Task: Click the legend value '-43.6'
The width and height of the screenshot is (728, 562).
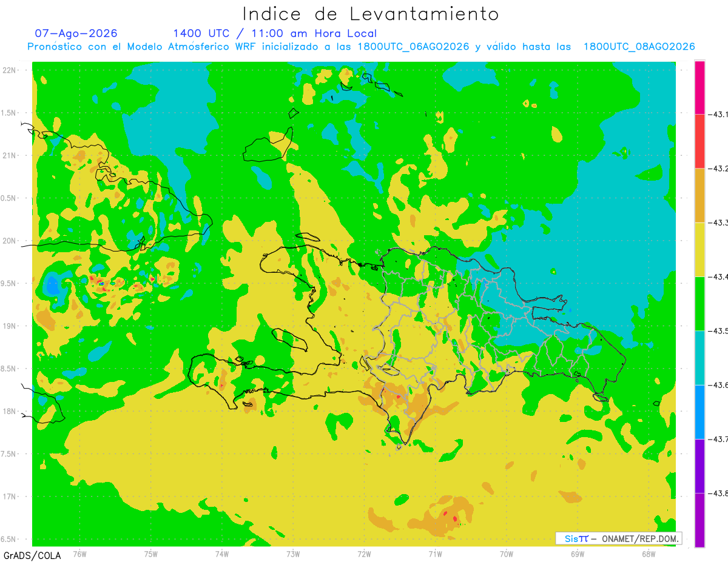Action: coord(718,385)
